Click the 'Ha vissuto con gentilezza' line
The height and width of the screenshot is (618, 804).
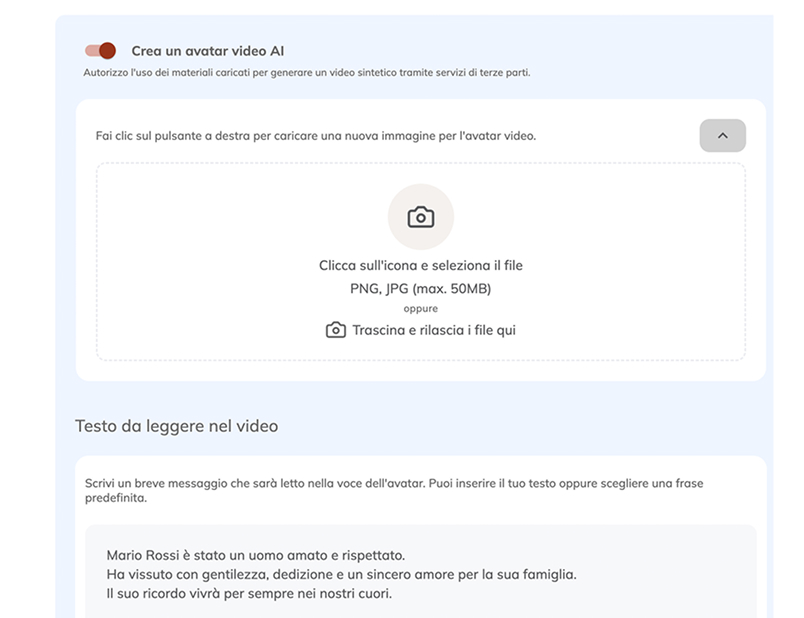pyautogui.click(x=341, y=574)
